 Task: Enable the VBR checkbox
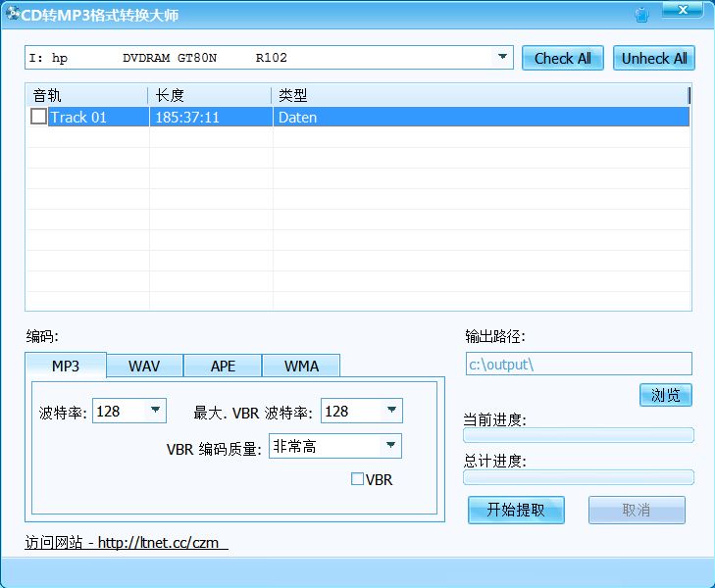pos(358,479)
